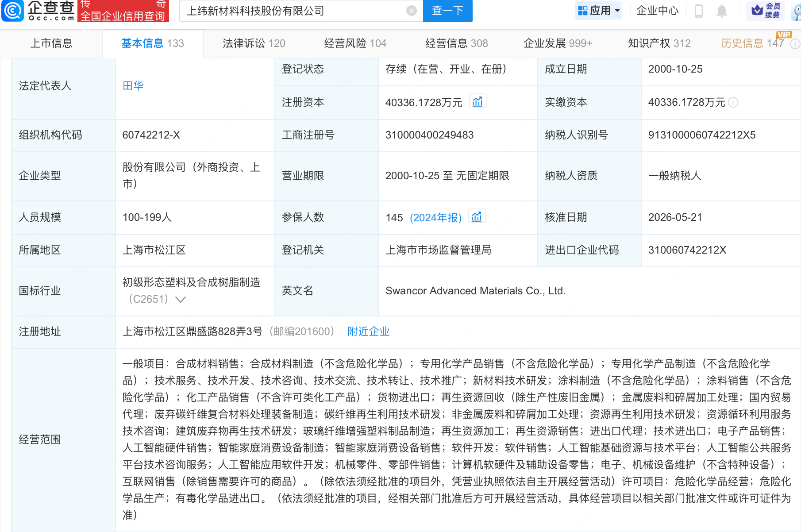Open the notification bell
The image size is (801, 532).
pyautogui.click(x=722, y=11)
